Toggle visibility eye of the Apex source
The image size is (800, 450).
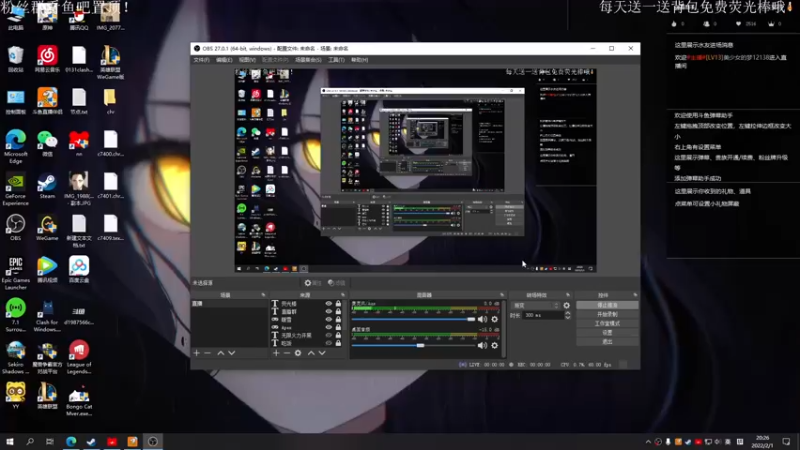coord(329,328)
